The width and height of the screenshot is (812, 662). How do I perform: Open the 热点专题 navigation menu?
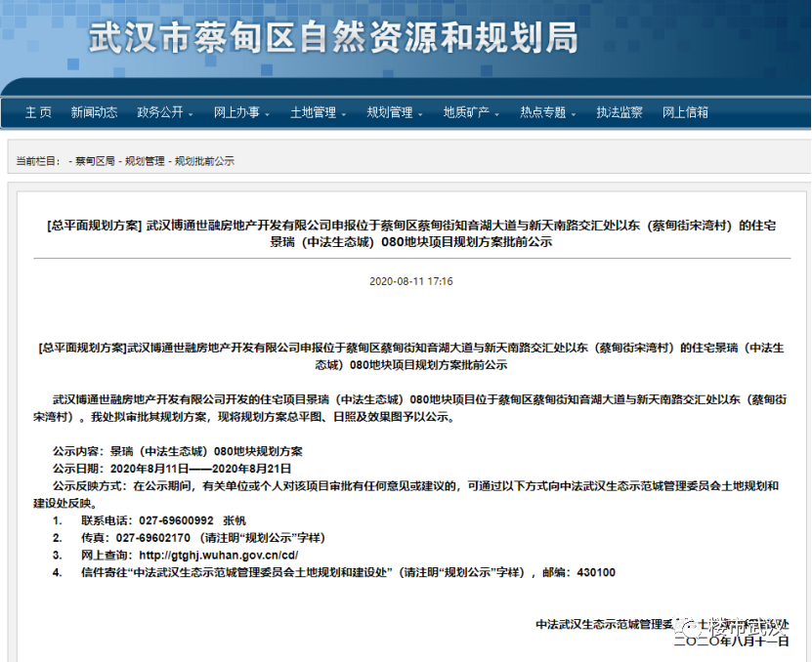point(542,112)
